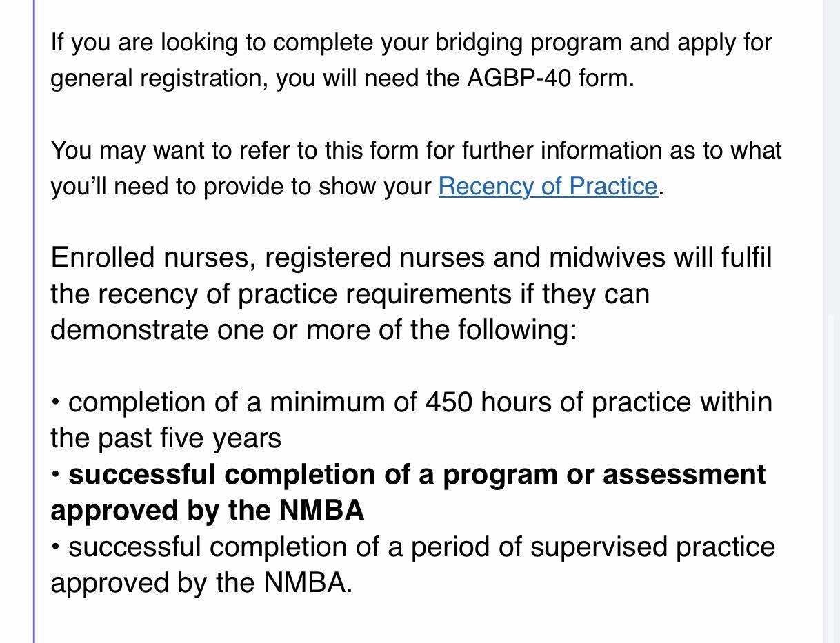Viewport: 840px width, 643px height.
Task: Open the Recency of Practice link
Action: click(548, 186)
